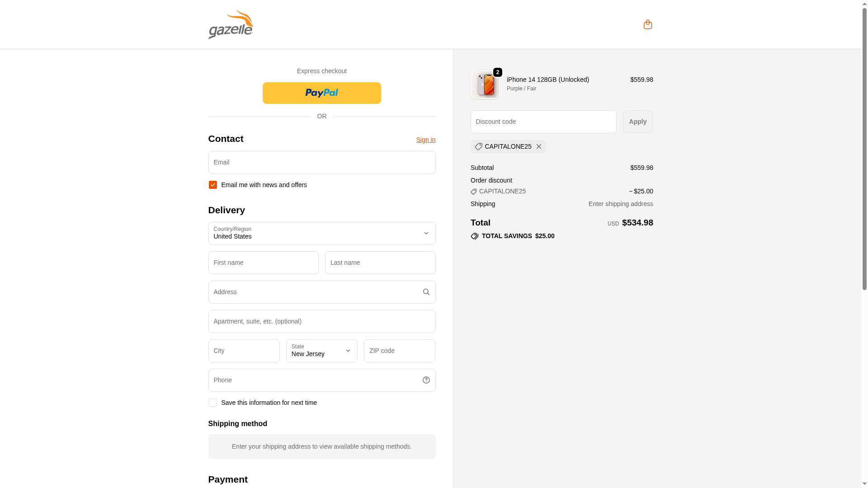Click into the Email field
Viewport: 868px width, 488px height.
point(321,162)
